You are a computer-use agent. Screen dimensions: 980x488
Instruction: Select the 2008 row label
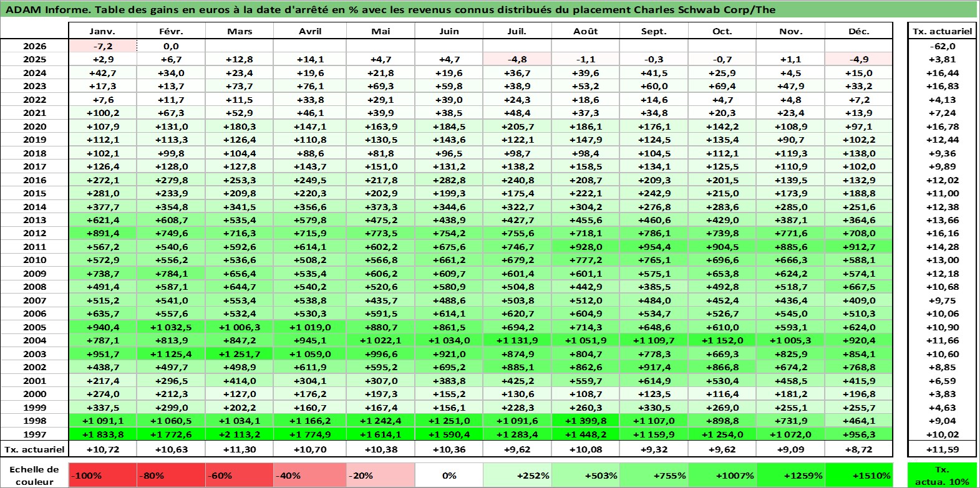click(x=34, y=287)
